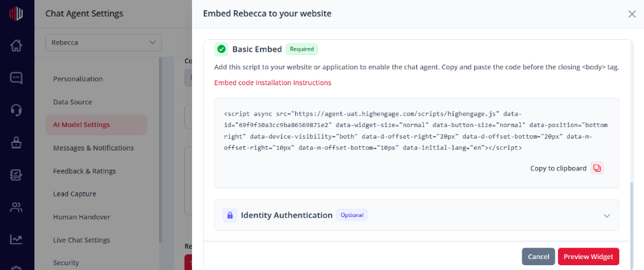Click the Identity Authentication heading
Screen dimensions: 644x270
click(x=287, y=215)
